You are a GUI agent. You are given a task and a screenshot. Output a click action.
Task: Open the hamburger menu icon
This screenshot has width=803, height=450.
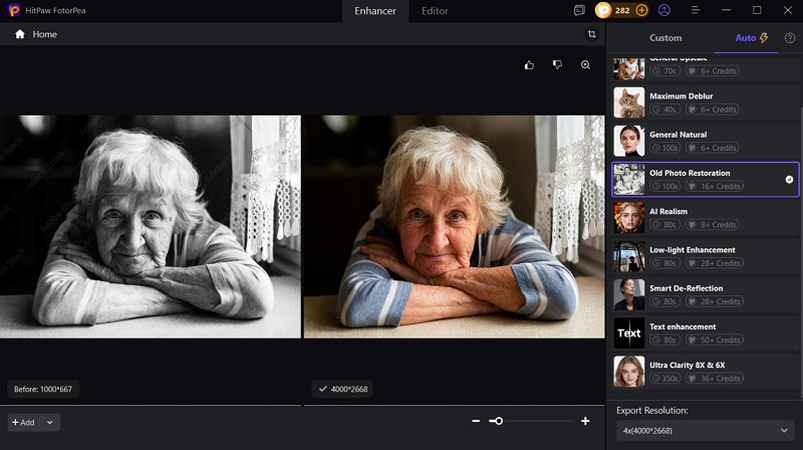click(x=695, y=10)
